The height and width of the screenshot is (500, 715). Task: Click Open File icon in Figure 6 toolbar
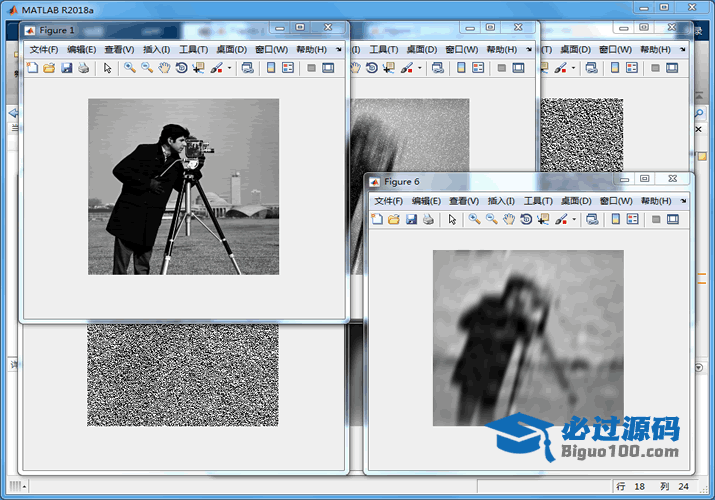(394, 220)
